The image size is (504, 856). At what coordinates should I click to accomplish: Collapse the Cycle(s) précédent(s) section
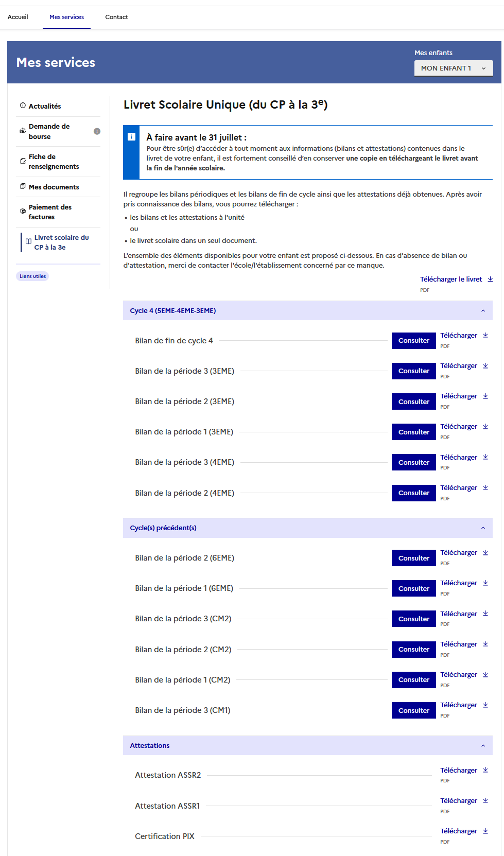[483, 528]
